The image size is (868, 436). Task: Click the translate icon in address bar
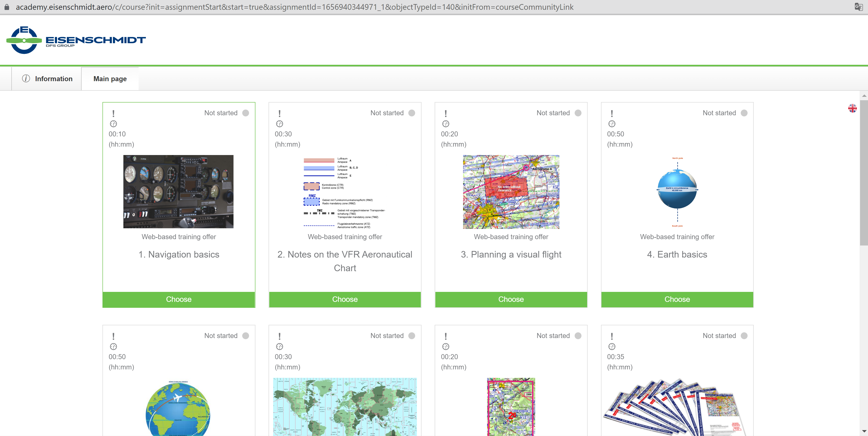pos(858,7)
